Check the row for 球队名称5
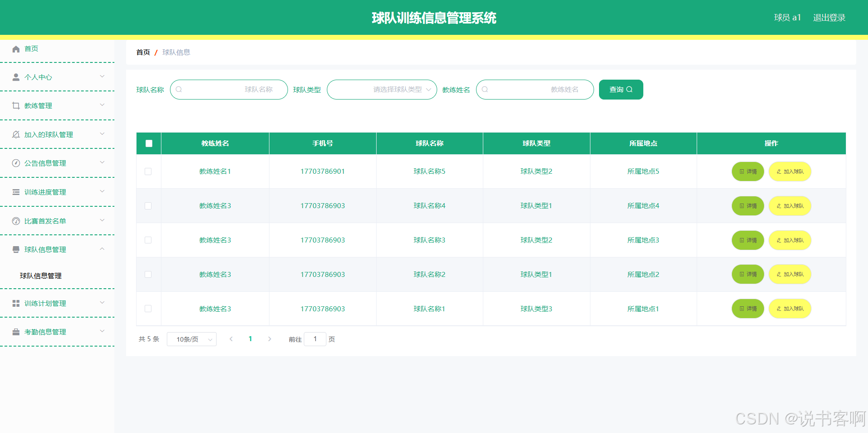Image resolution: width=868 pixels, height=433 pixels. (x=148, y=171)
